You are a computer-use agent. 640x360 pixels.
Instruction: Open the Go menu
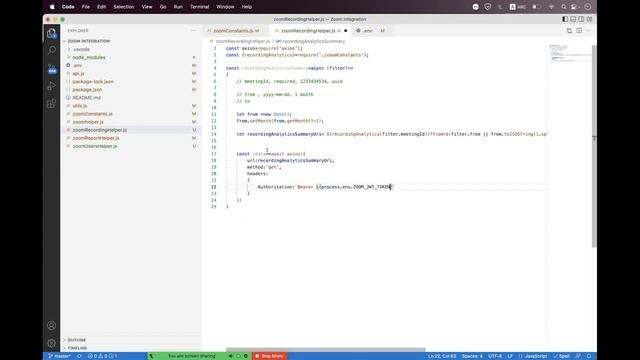pyautogui.click(x=163, y=7)
